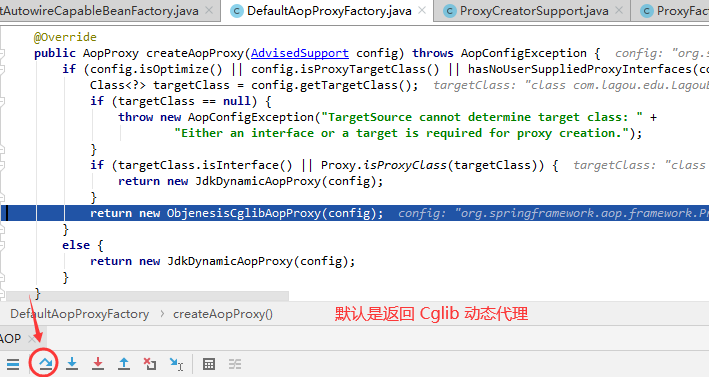Collapse the createAopProxy method fold marker
The image size is (709, 377).
2,53
